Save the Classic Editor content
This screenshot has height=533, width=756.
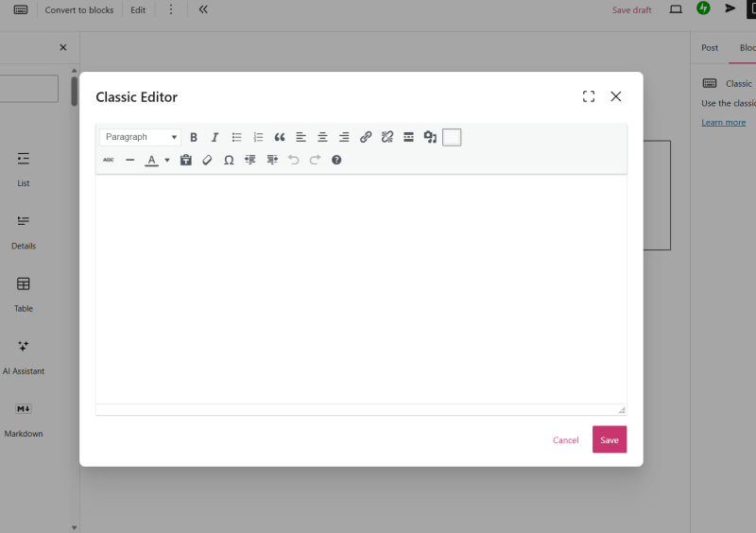click(610, 439)
